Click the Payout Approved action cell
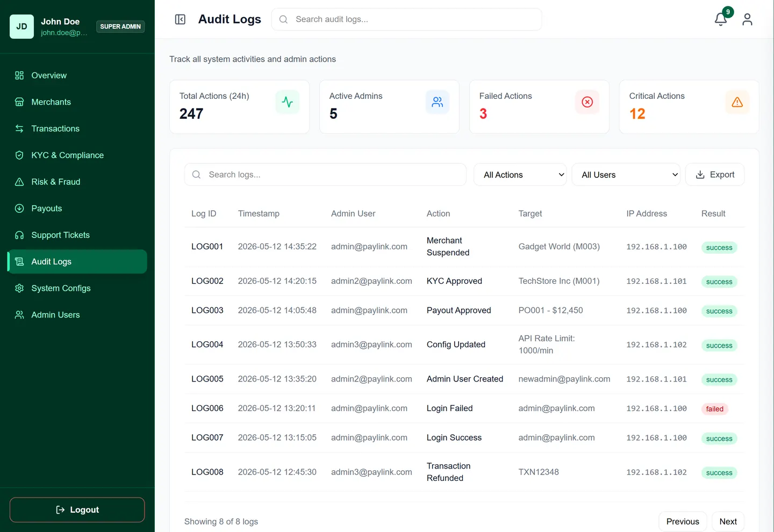The image size is (774, 532). pyautogui.click(x=459, y=311)
